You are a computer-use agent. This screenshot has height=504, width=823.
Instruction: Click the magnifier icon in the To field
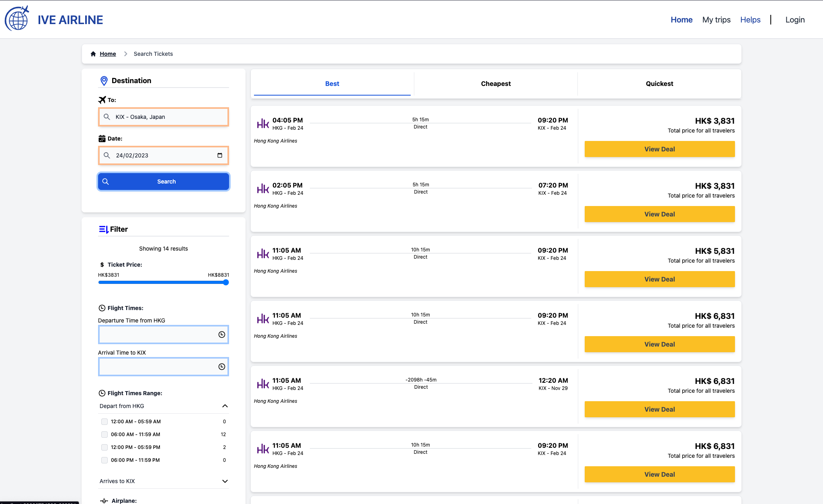pos(107,117)
